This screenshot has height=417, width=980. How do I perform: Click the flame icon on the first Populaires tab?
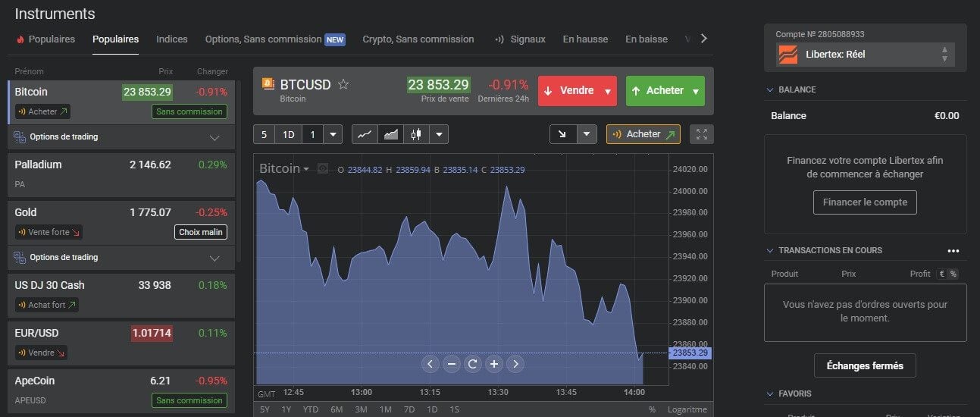(x=21, y=39)
